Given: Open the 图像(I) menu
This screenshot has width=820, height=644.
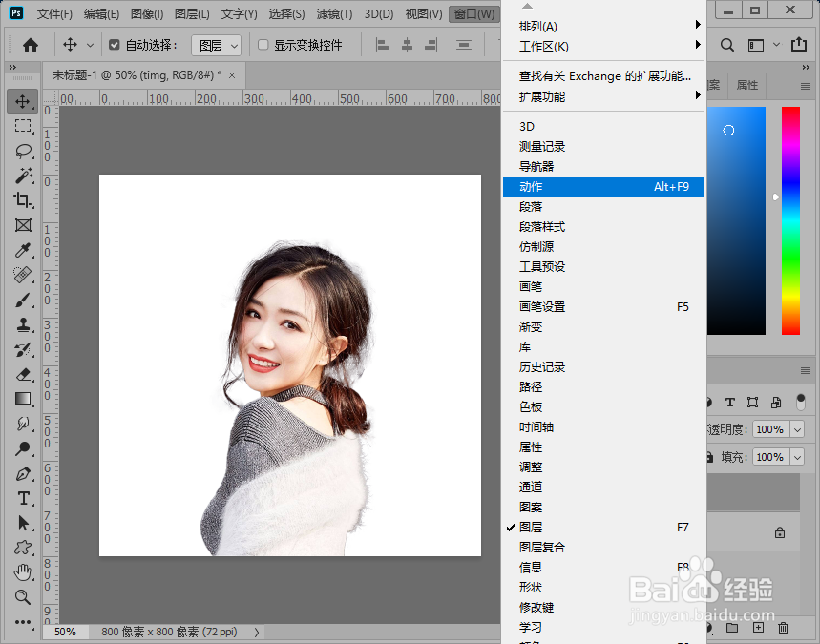Looking at the screenshot, I should pyautogui.click(x=146, y=14).
